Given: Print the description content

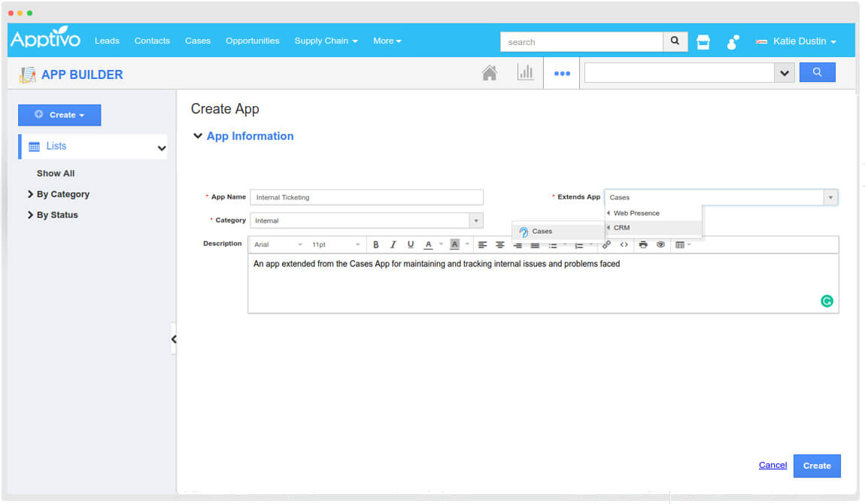Looking at the screenshot, I should 642,244.
